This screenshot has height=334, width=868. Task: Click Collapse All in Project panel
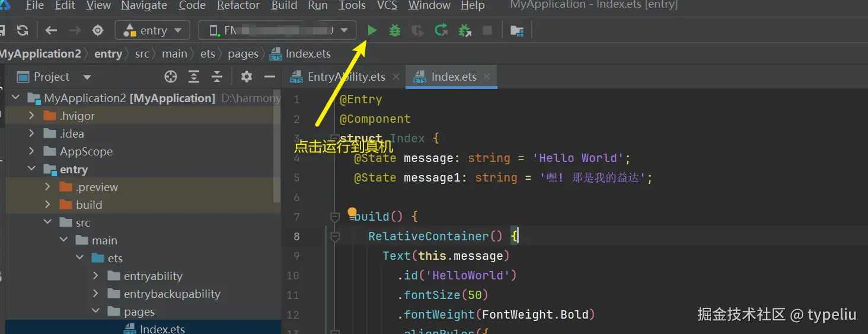(217, 77)
